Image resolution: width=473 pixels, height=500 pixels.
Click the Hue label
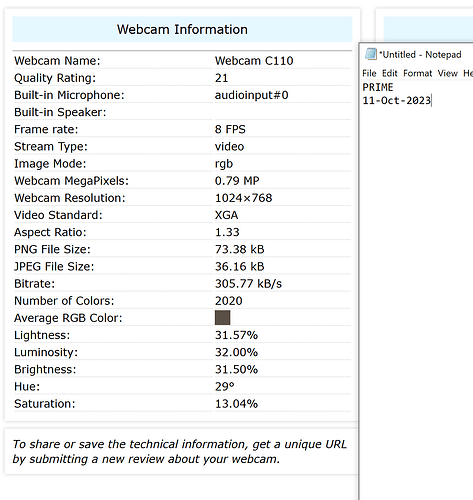point(27,387)
